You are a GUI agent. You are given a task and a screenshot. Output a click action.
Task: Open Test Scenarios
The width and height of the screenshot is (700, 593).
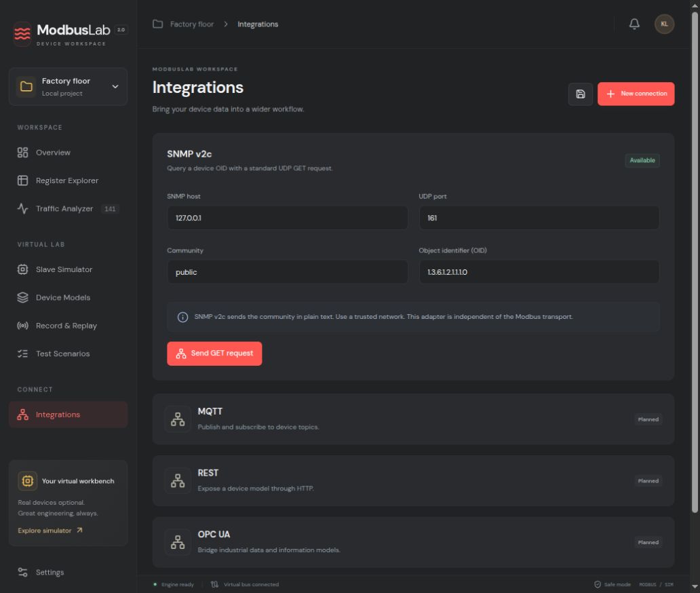coord(68,353)
